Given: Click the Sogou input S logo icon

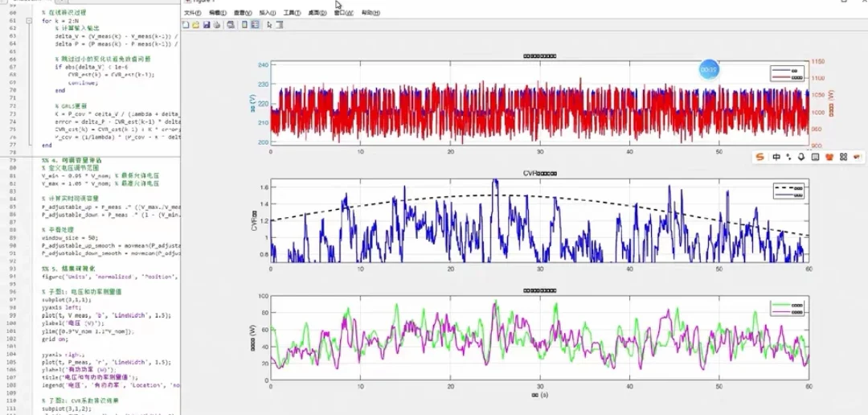Looking at the screenshot, I should (x=760, y=158).
